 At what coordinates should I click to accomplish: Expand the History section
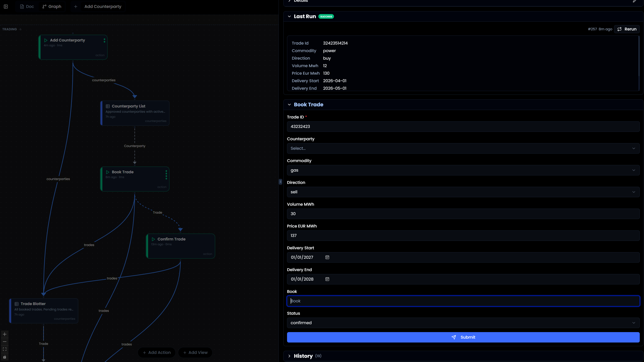point(289,356)
